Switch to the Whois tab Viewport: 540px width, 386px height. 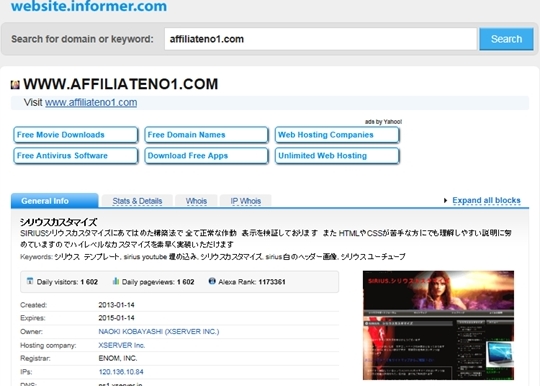point(196,201)
